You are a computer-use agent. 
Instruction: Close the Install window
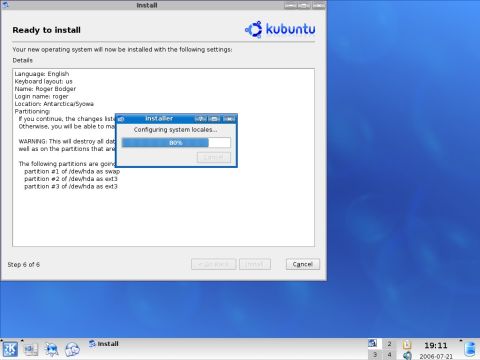319,5
